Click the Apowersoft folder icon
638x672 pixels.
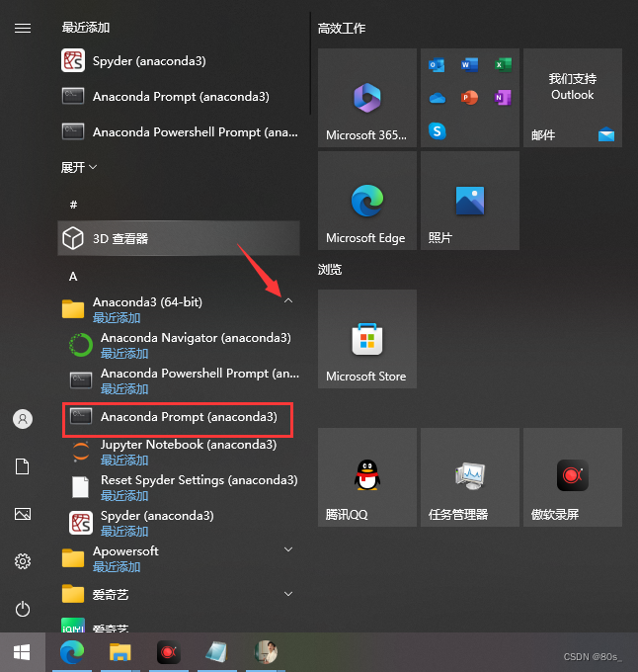point(73,558)
